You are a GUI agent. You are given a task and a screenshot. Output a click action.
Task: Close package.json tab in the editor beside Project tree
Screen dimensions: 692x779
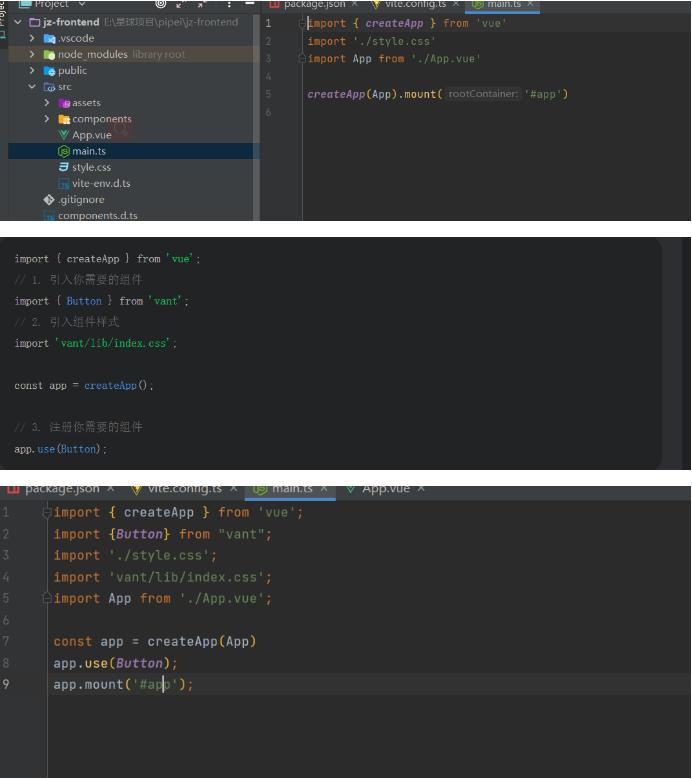point(354,4)
